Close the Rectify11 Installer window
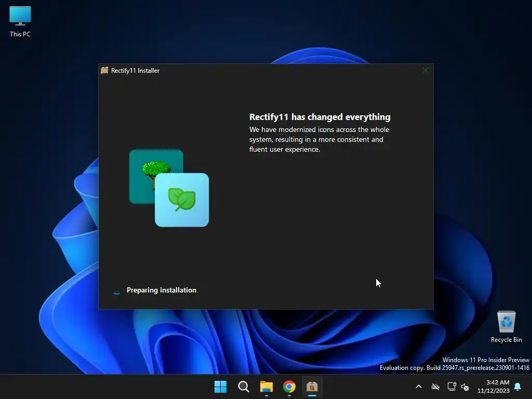 tap(425, 70)
